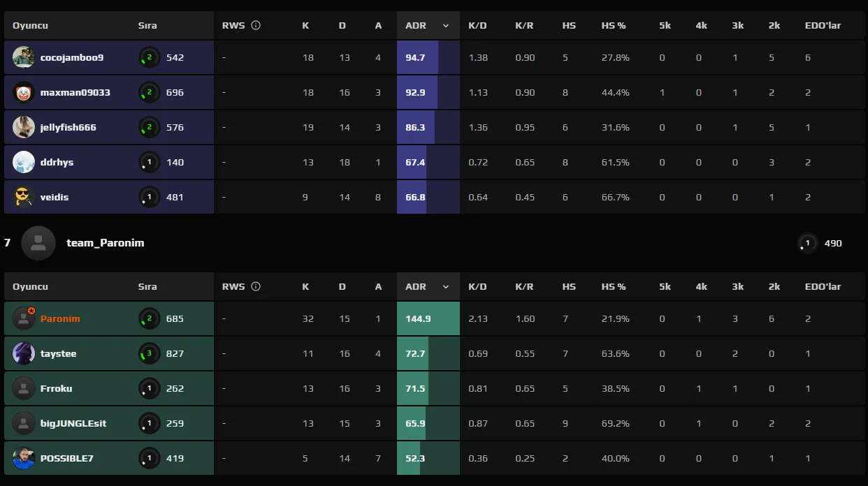Sort the top table by K/D column
The image size is (868, 486).
(x=477, y=25)
